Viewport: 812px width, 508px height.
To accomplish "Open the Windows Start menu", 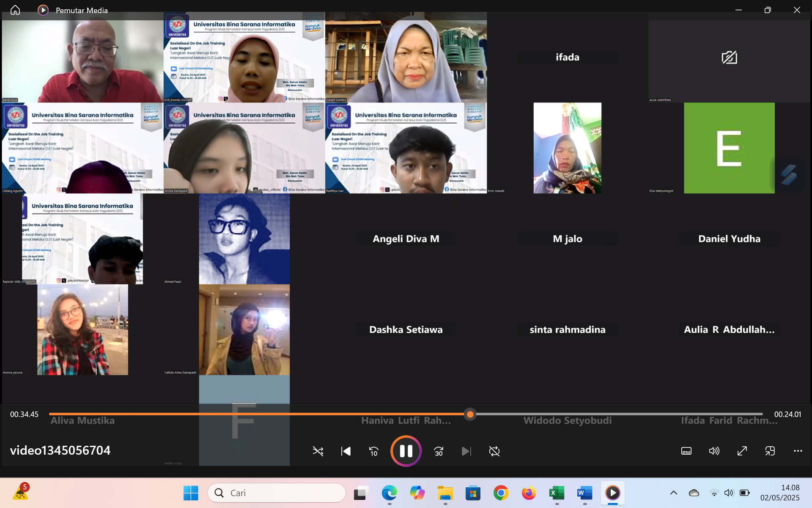I will click(x=191, y=493).
